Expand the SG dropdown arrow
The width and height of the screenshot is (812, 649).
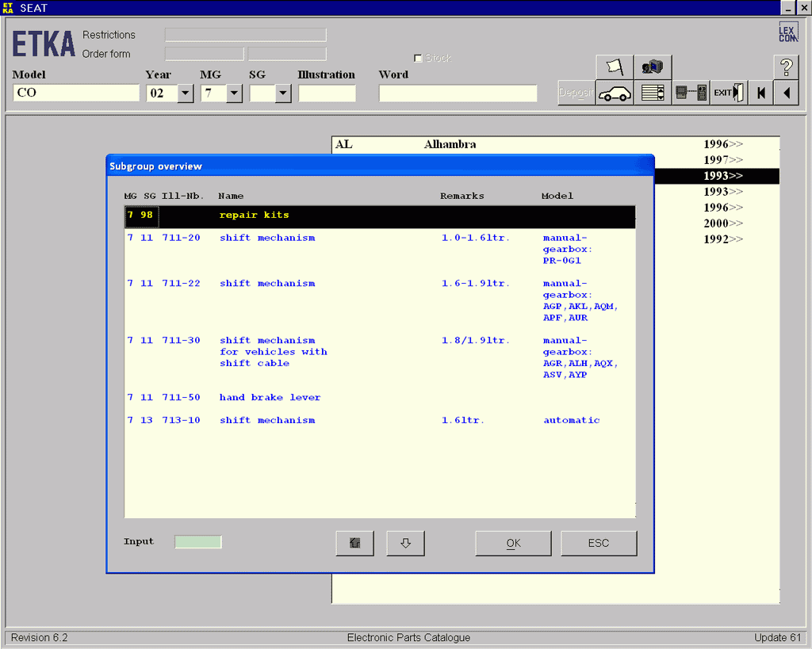pos(283,94)
